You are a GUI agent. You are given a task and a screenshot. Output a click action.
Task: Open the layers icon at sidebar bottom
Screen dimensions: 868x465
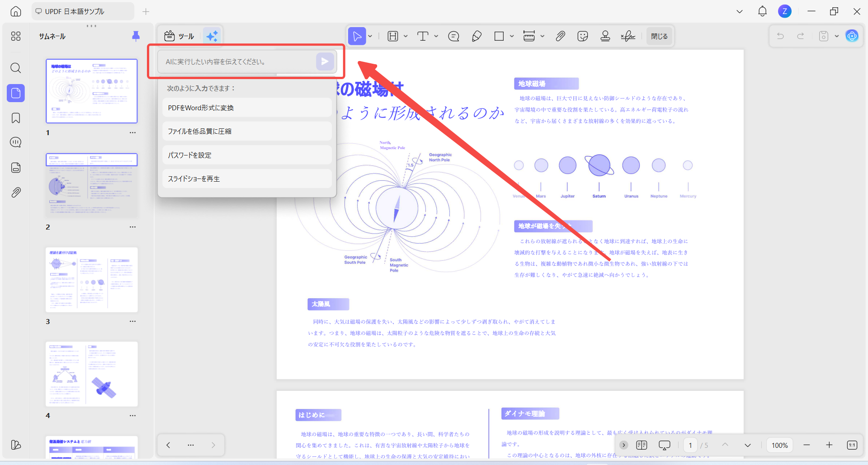(x=16, y=445)
